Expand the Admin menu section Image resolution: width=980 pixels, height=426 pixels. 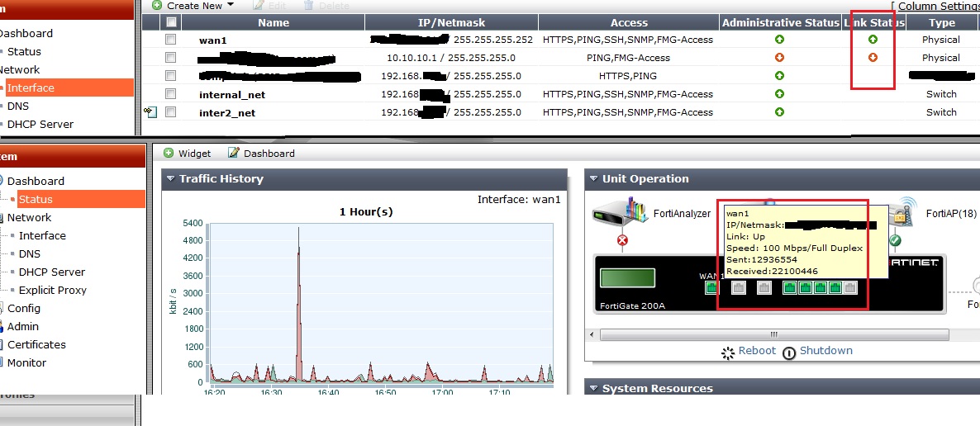click(22, 326)
